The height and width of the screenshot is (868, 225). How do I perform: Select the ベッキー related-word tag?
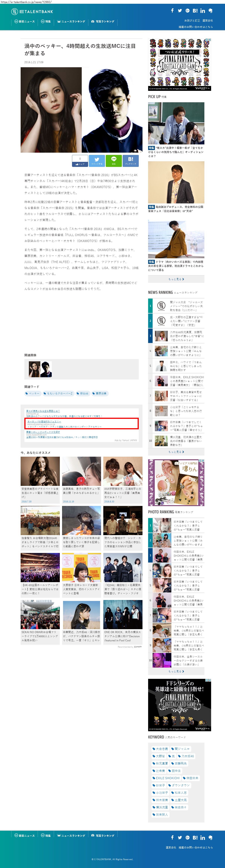coord(33,393)
